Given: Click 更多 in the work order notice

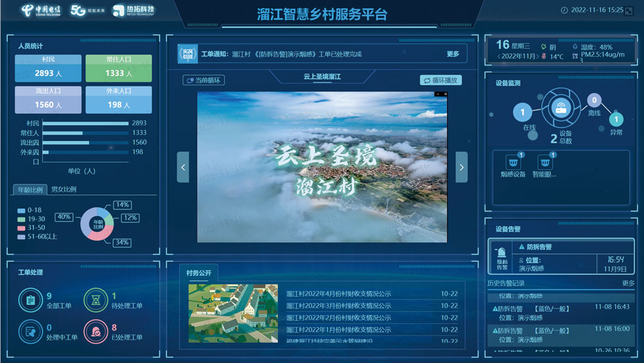Looking at the screenshot, I should (453, 54).
